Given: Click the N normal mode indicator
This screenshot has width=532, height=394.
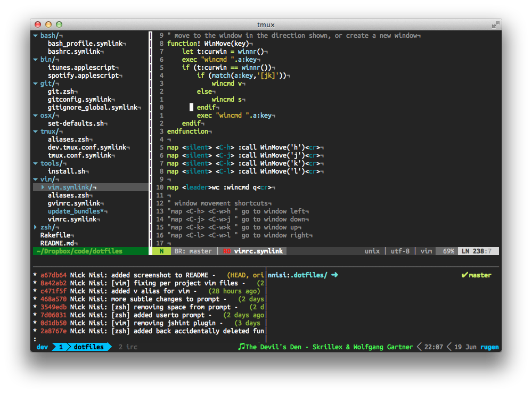Looking at the screenshot, I should click(x=161, y=251).
